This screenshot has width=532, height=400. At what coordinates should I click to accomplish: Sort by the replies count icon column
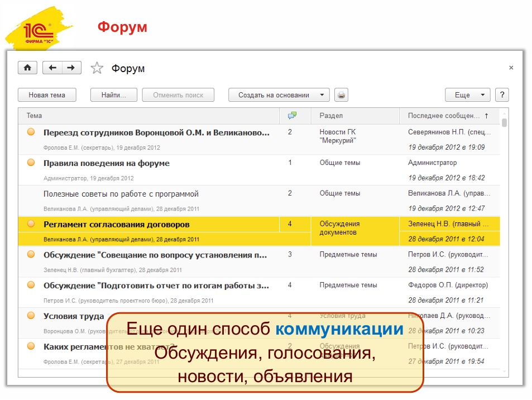(x=292, y=116)
